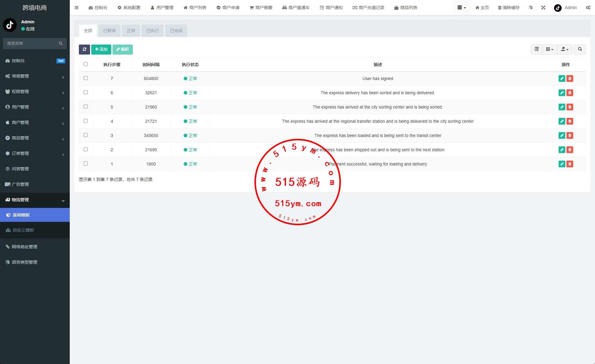Check the checkbox for step 6 row
The width and height of the screenshot is (595, 364).
pos(86,92)
